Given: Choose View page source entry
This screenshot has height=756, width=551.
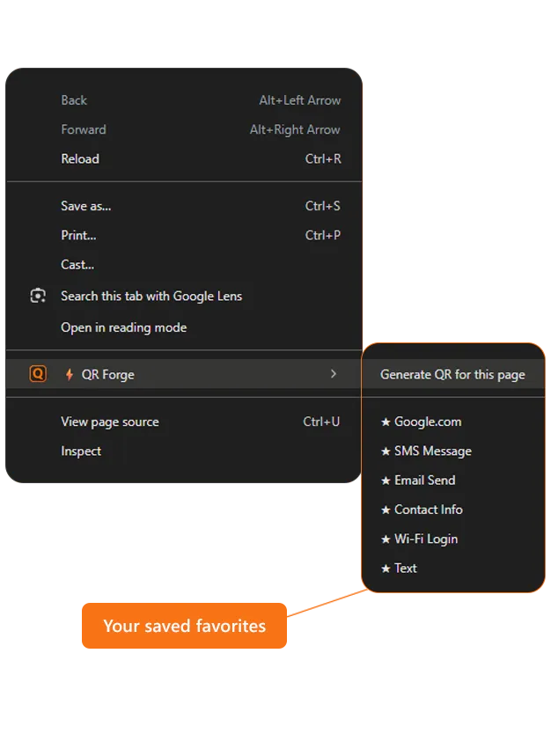Looking at the screenshot, I should tap(184, 422).
